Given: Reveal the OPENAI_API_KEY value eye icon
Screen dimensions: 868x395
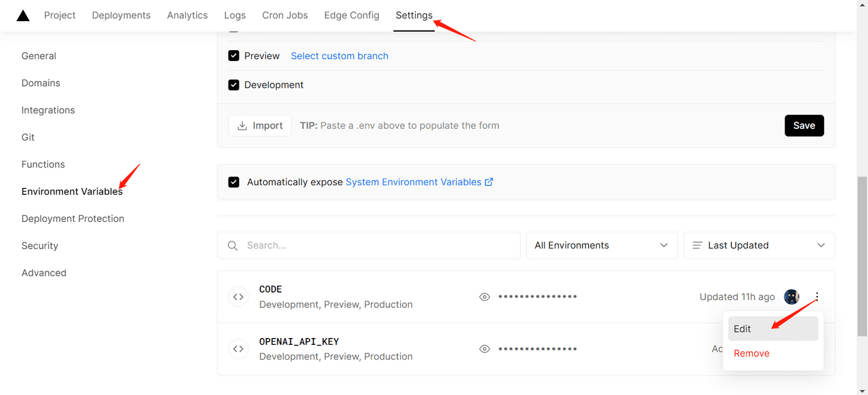Looking at the screenshot, I should point(484,349).
